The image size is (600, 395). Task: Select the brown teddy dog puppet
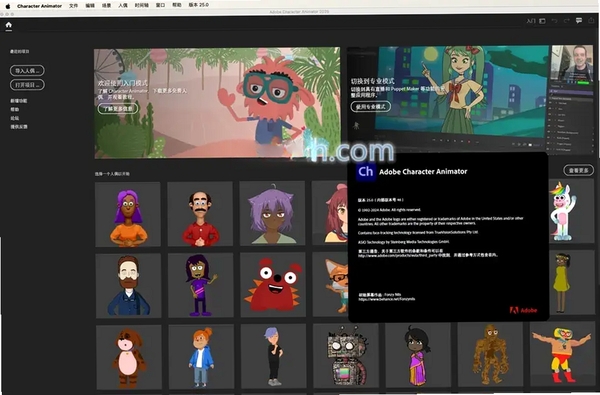(x=129, y=357)
